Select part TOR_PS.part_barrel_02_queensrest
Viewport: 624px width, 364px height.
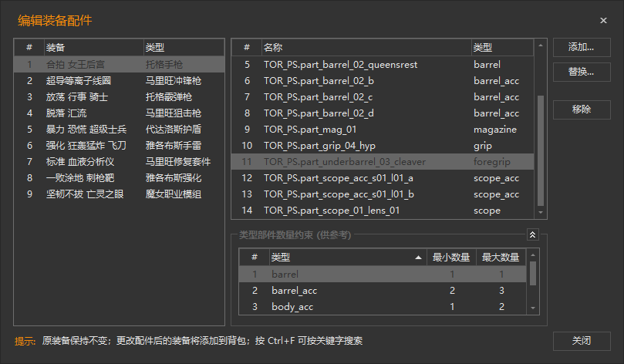click(339, 65)
